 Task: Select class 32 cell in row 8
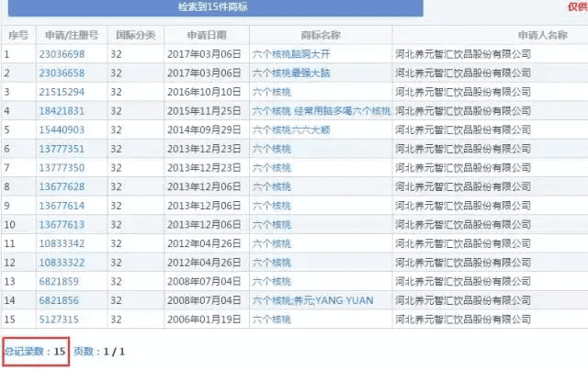[x=116, y=187]
